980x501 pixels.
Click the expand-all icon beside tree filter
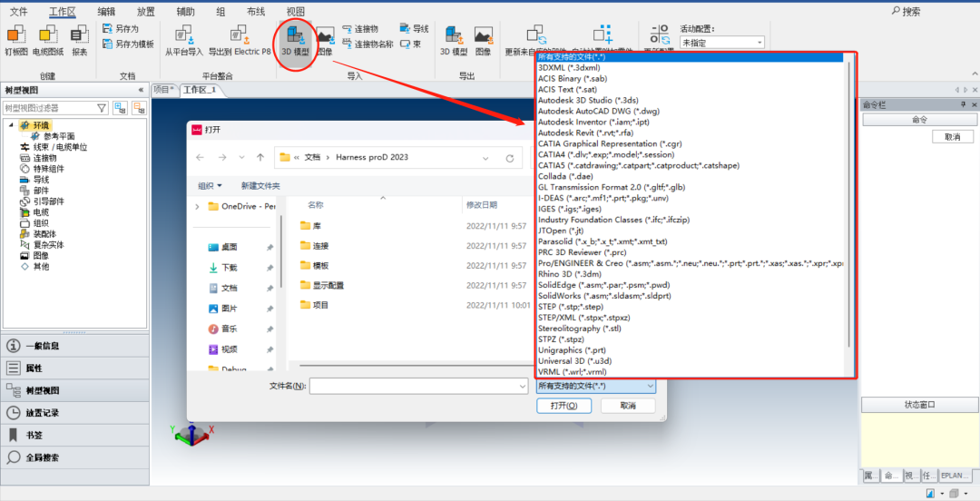120,108
